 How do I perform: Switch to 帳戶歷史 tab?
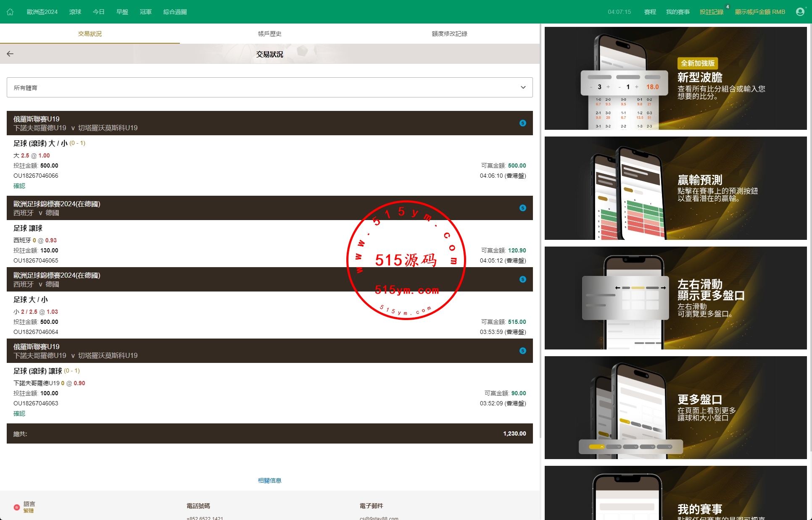[x=269, y=34]
